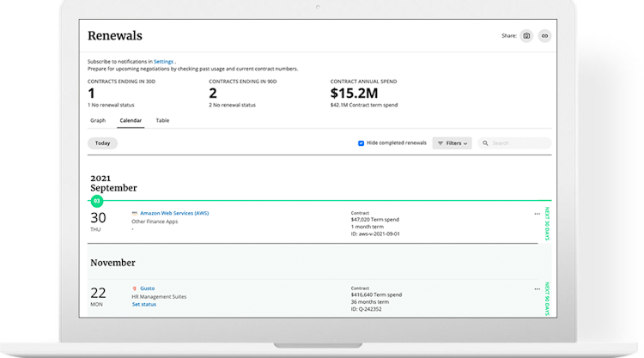644x358 pixels.
Task: Jump to Today in the calendar
Action: point(103,143)
